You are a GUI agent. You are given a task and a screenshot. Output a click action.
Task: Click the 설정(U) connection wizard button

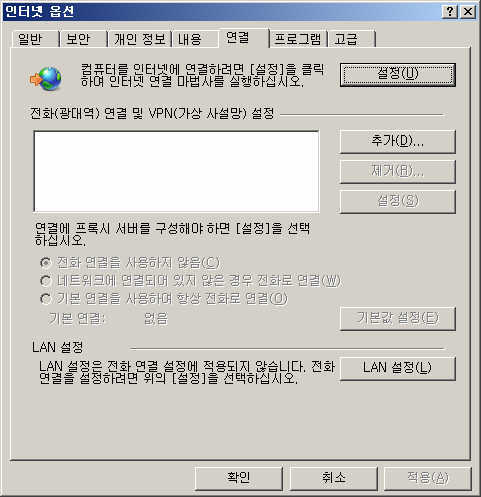[398, 75]
